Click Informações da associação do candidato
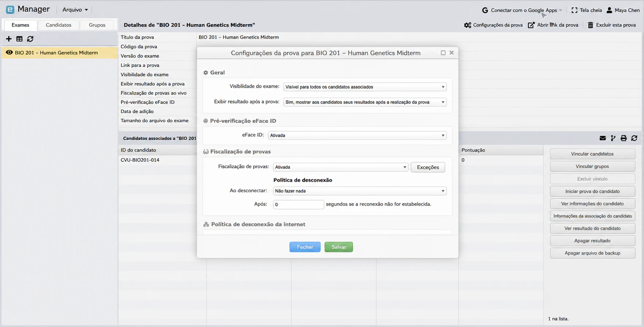Image resolution: width=644 pixels, height=327 pixels. (x=592, y=216)
